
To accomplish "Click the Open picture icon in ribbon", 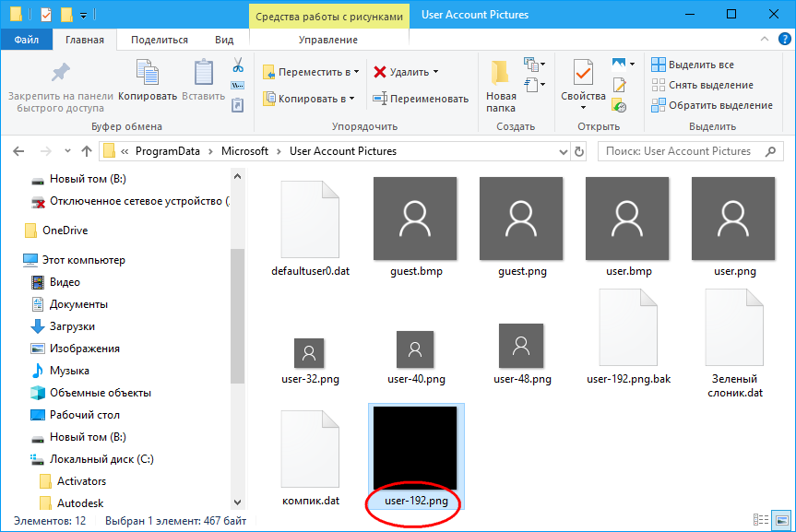I will [619, 64].
